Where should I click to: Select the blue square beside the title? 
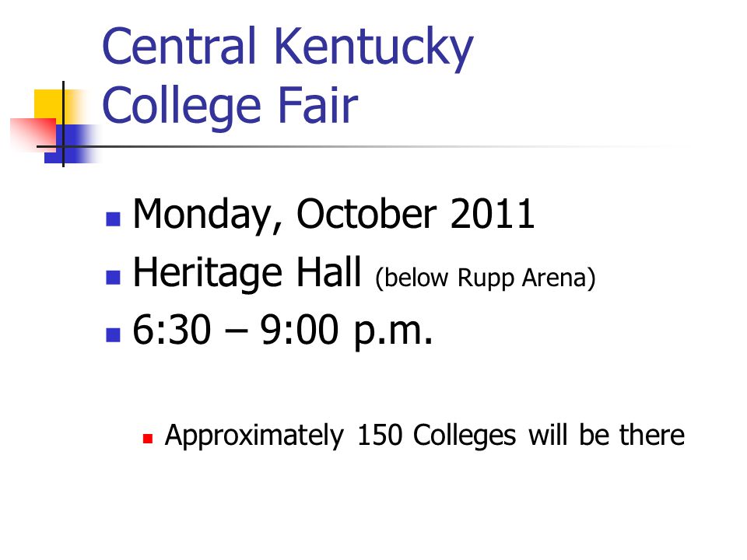(x=72, y=144)
